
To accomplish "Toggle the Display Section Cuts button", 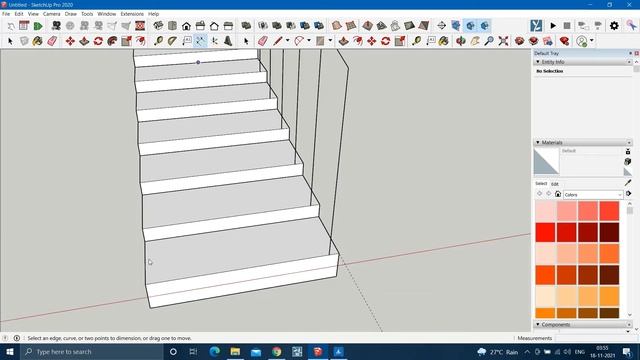I will click(470, 26).
